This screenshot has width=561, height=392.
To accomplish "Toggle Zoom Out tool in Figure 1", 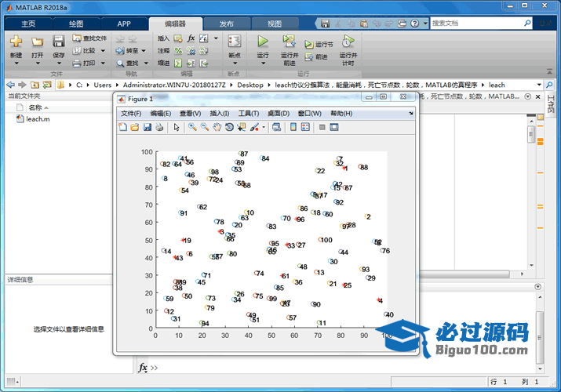I will pyautogui.click(x=205, y=127).
